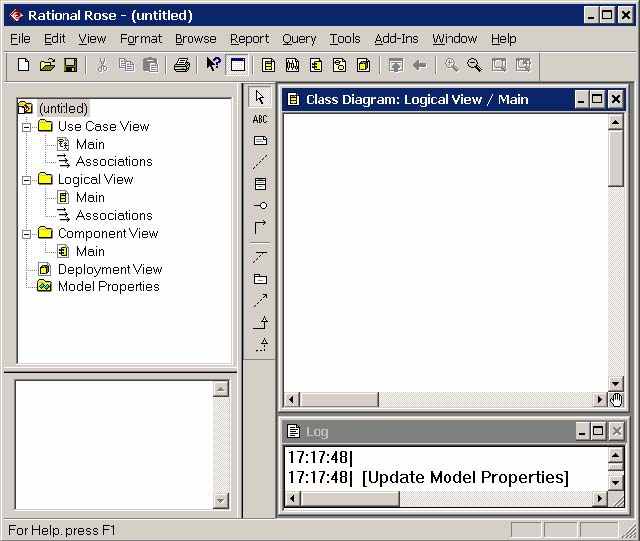This screenshot has height=541, width=640.
Task: Click the class diagram vertical scrollbar thumb
Action: tap(615, 158)
